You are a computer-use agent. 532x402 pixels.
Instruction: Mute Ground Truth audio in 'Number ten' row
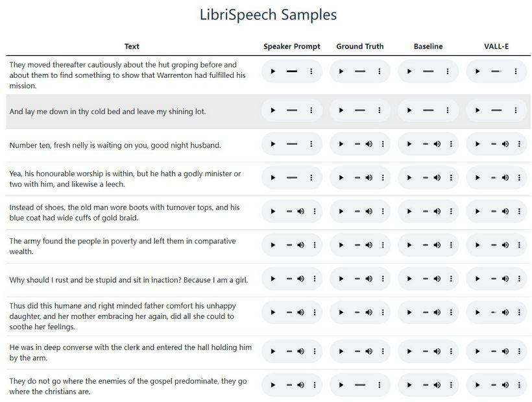(x=369, y=144)
